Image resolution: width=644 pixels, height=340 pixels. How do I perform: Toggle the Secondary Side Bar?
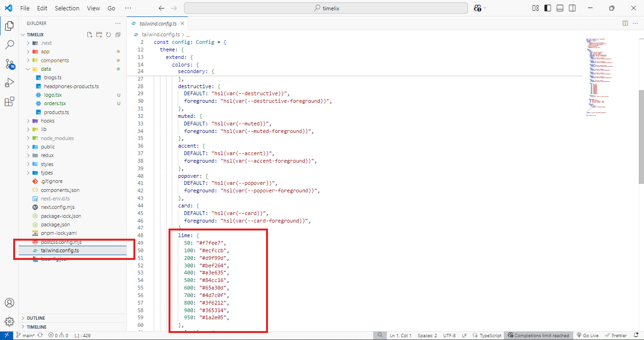coord(572,8)
